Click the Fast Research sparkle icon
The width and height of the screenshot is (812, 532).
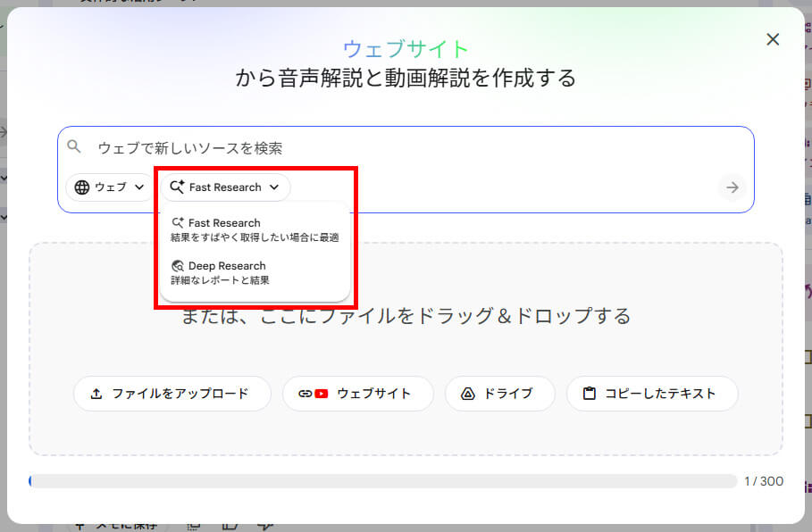(x=178, y=187)
